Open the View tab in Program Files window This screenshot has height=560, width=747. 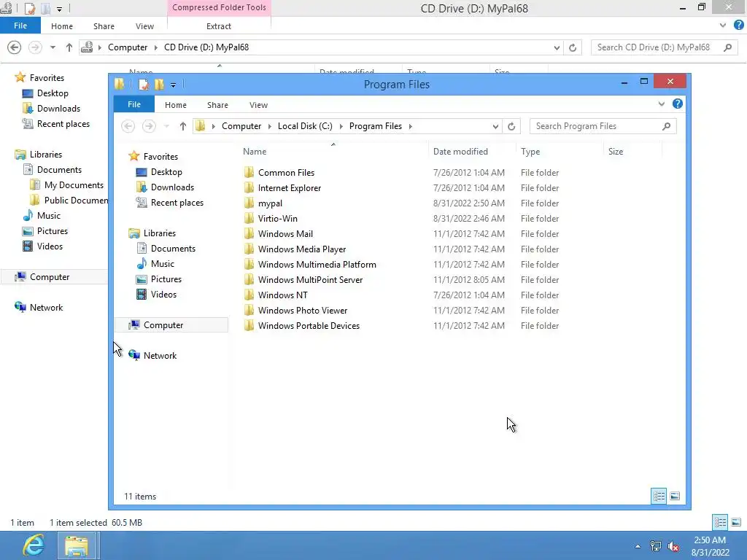(x=258, y=105)
